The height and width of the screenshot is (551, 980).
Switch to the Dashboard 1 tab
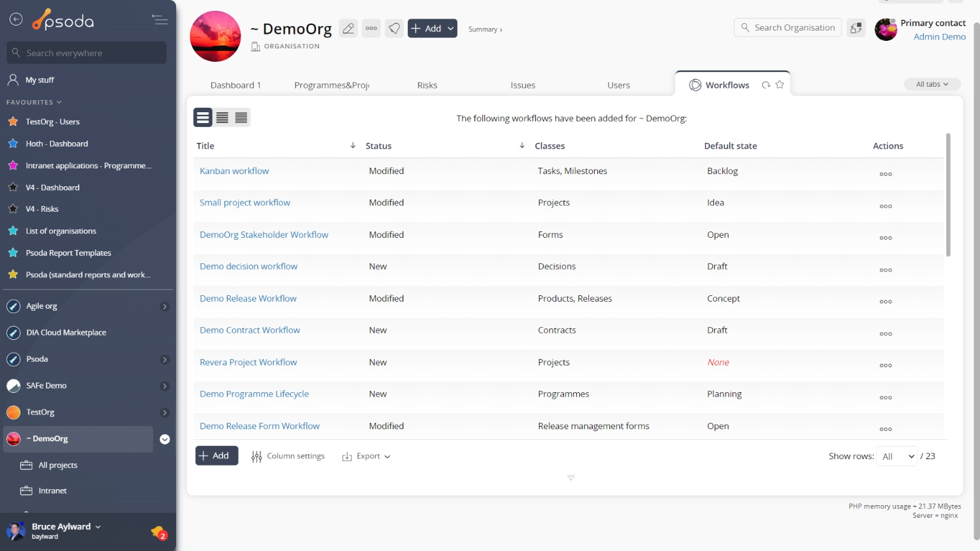(235, 85)
